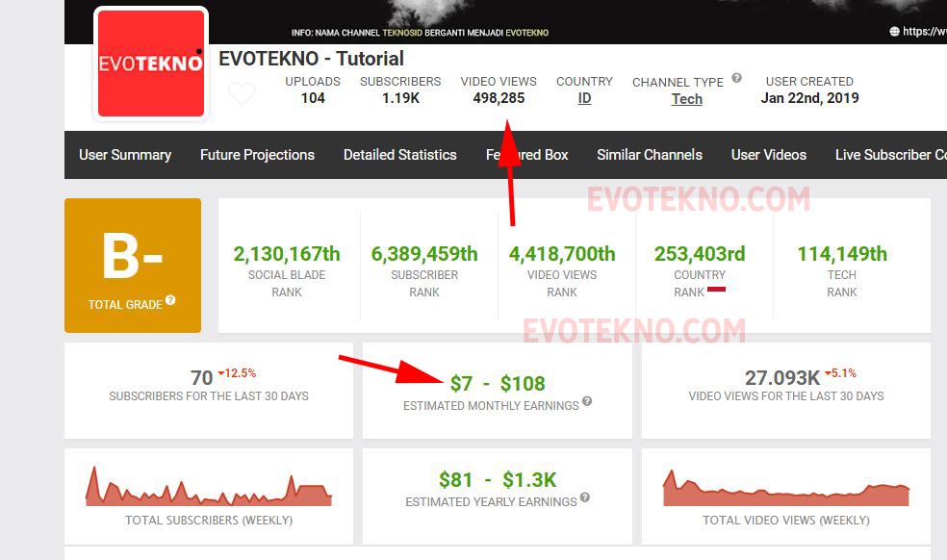The image size is (947, 560).
Task: Click the 104 uploads count
Action: click(x=313, y=98)
